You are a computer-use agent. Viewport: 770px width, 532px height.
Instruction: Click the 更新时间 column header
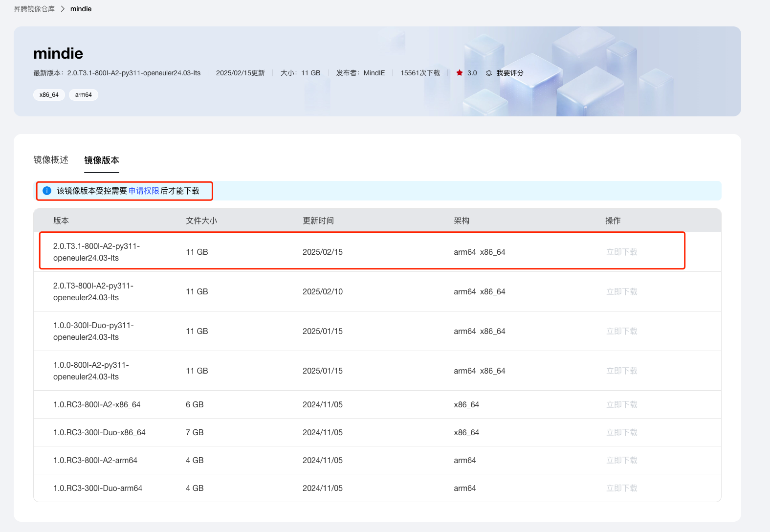tap(318, 221)
